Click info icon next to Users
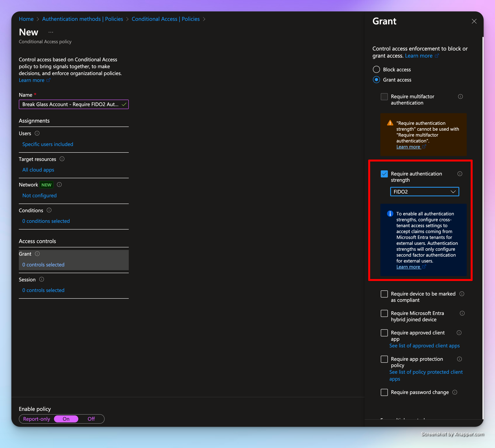 point(37,133)
